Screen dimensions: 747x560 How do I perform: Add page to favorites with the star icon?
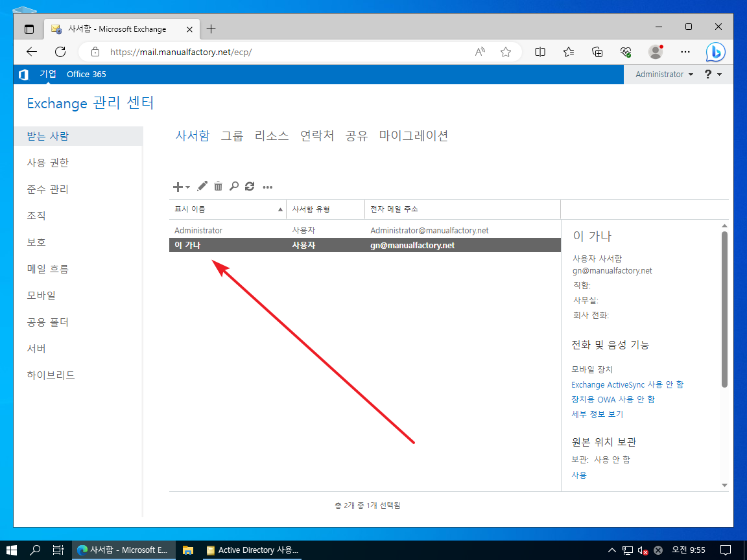[506, 52]
